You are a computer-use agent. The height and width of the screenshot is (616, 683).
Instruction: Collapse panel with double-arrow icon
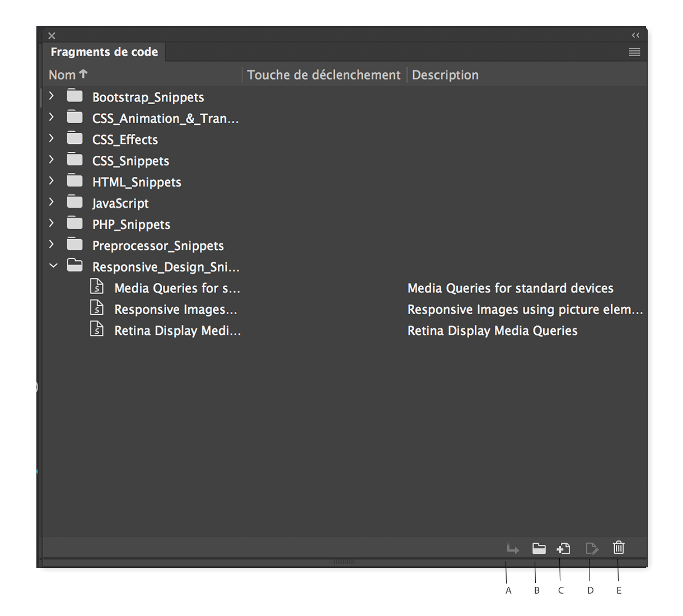(635, 35)
